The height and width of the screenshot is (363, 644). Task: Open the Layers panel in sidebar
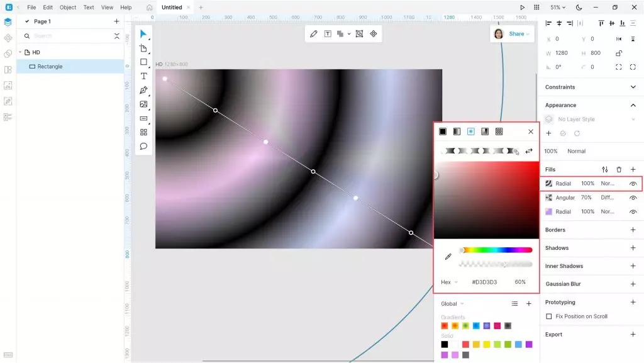click(x=8, y=22)
